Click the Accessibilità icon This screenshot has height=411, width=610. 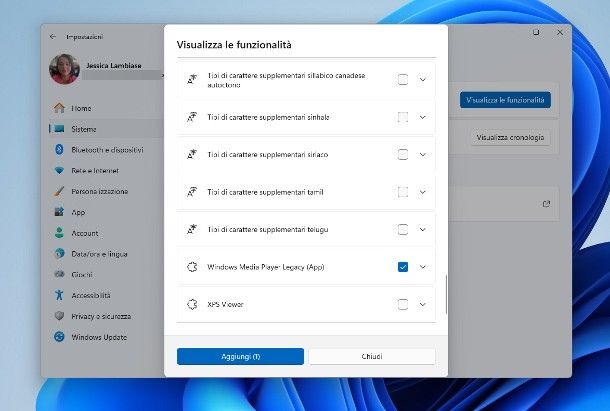(59, 295)
